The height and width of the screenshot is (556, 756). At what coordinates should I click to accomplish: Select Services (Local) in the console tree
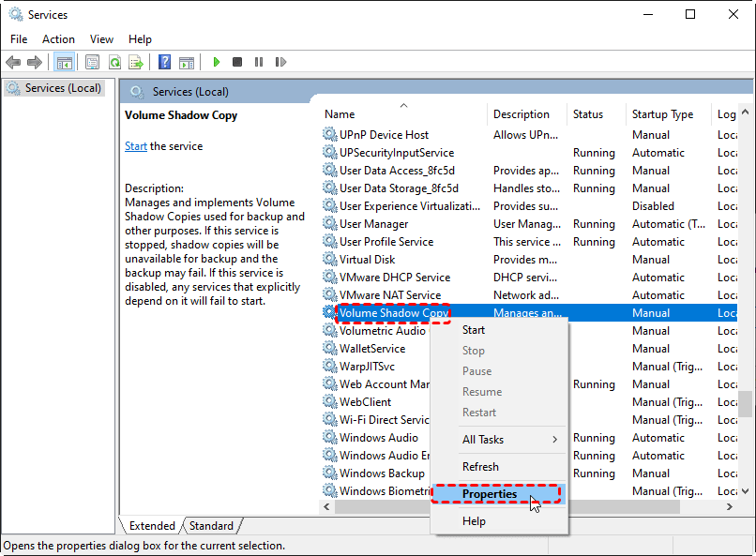(x=63, y=88)
